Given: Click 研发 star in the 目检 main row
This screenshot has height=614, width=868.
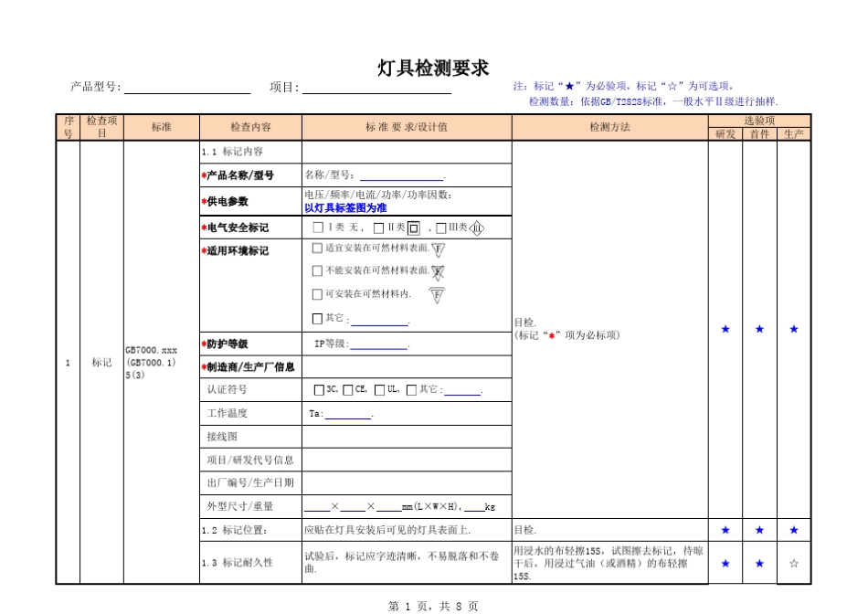Looking at the screenshot, I should (x=725, y=330).
